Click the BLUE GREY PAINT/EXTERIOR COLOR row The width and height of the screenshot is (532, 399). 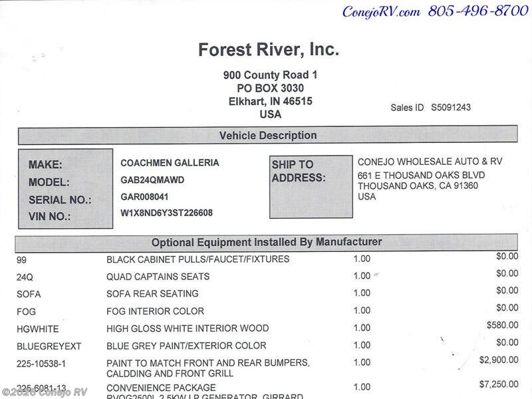pos(186,346)
